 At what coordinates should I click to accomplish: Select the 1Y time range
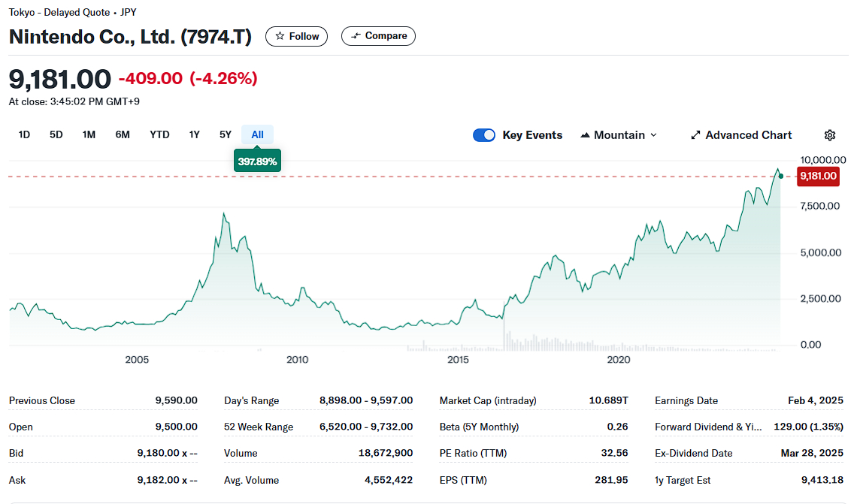pos(194,134)
